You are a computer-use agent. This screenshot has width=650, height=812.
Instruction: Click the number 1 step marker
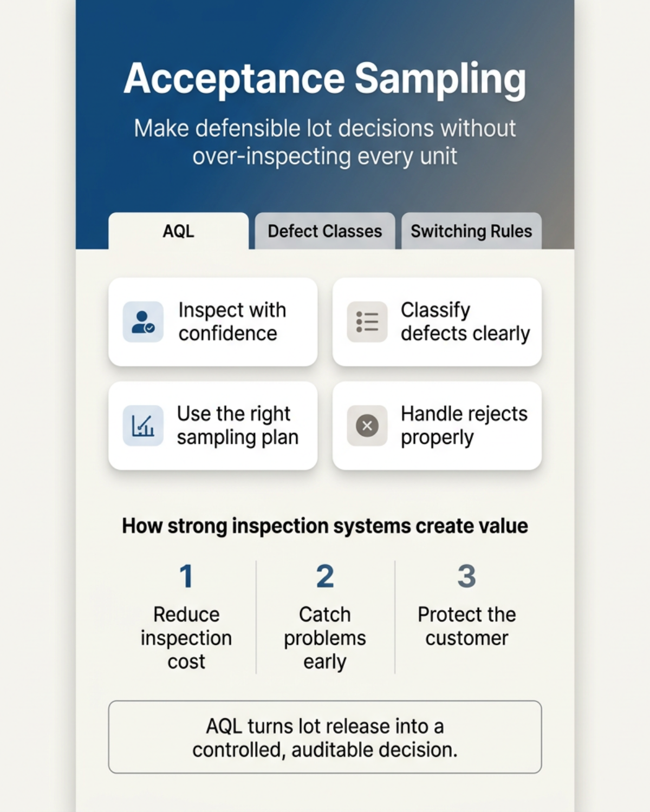(x=186, y=576)
